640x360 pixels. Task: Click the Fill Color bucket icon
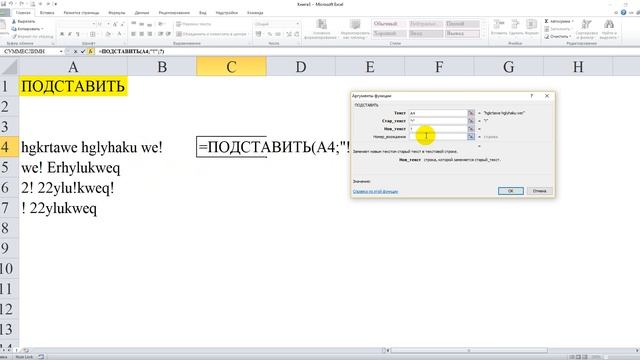coord(108,34)
